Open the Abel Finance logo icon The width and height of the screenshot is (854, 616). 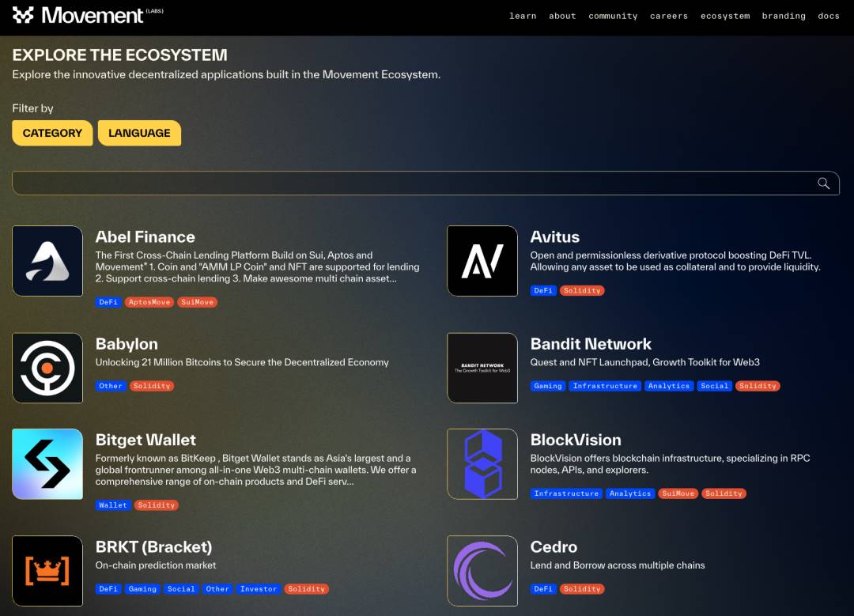pyautogui.click(x=47, y=261)
